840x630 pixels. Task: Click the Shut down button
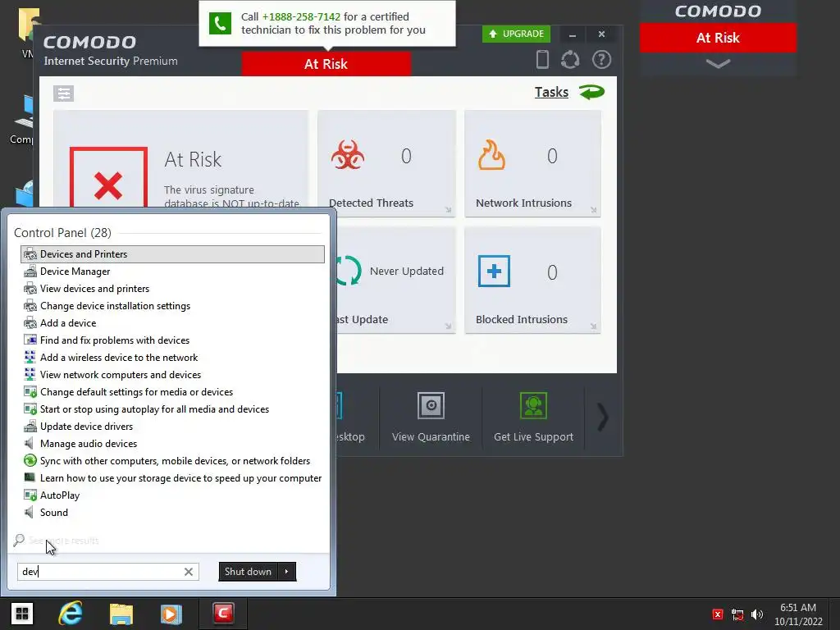(248, 572)
